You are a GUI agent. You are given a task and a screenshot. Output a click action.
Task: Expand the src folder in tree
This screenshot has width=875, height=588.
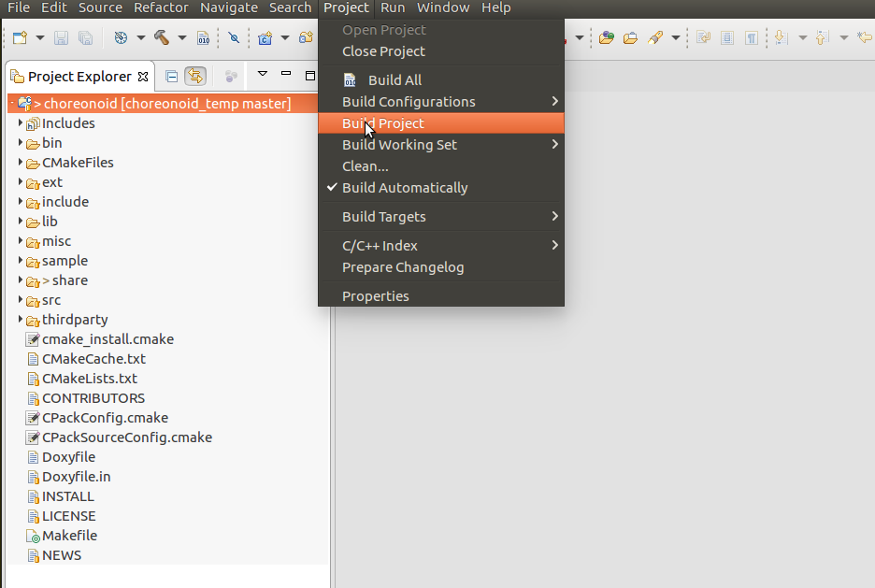tap(21, 300)
